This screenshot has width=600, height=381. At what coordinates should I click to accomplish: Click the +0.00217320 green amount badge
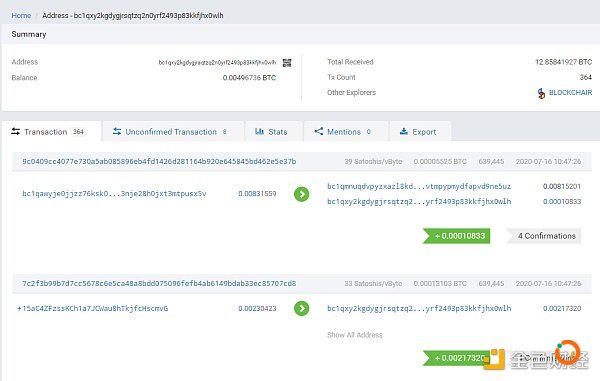click(x=457, y=358)
